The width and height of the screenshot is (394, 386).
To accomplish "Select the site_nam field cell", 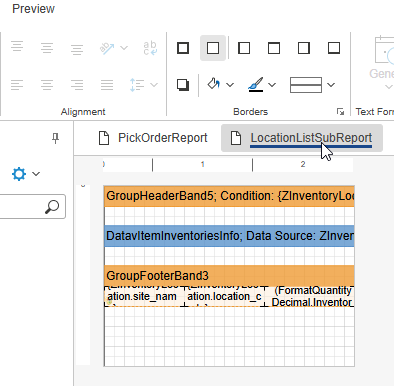I will point(145,296).
